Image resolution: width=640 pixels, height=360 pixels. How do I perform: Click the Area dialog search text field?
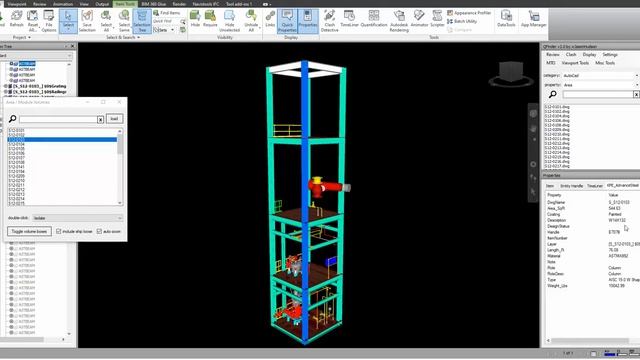(x=58, y=119)
